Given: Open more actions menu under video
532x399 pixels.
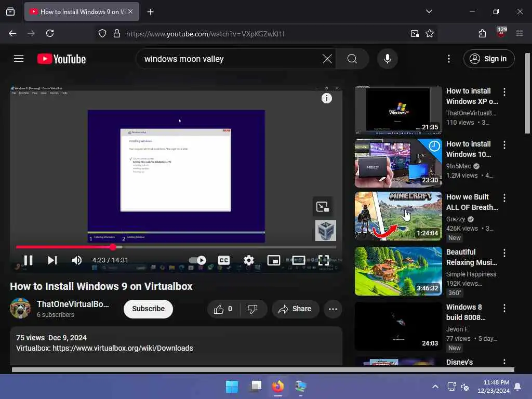Looking at the screenshot, I should coord(333,309).
